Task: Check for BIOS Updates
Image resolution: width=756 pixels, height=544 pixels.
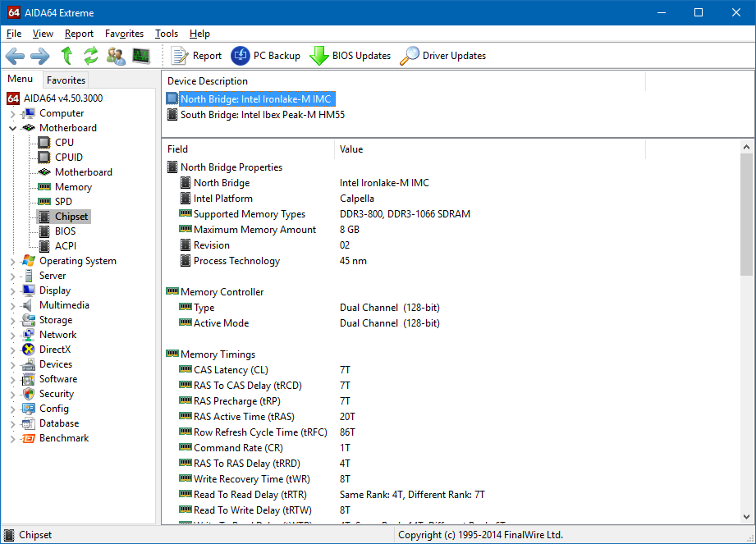Action: pos(350,56)
